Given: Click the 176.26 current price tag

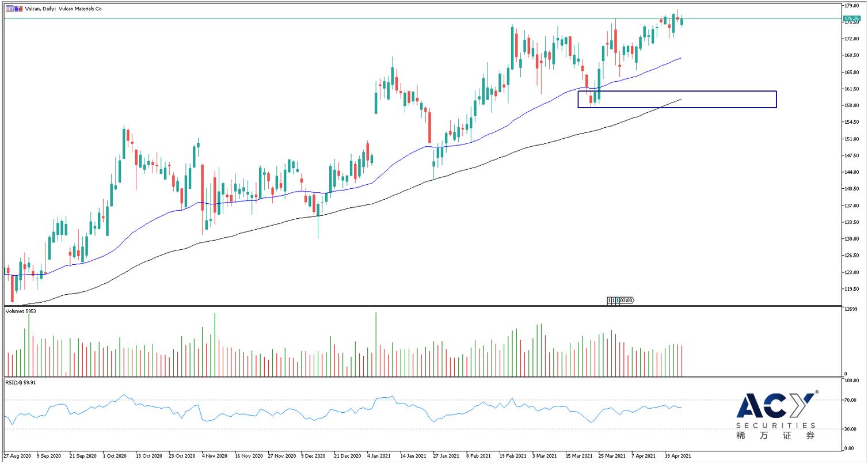Looking at the screenshot, I should pos(851,18).
